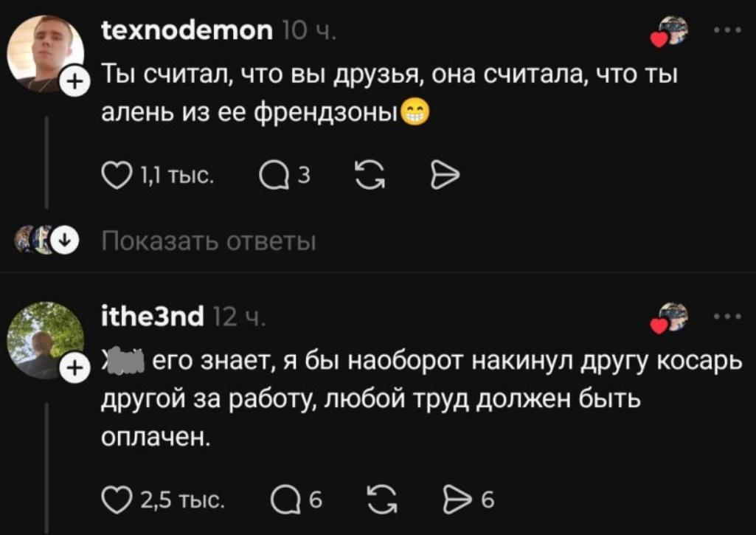The image size is (756, 535).
Task: Repost ithe3nd's comment
Action: click(x=382, y=500)
